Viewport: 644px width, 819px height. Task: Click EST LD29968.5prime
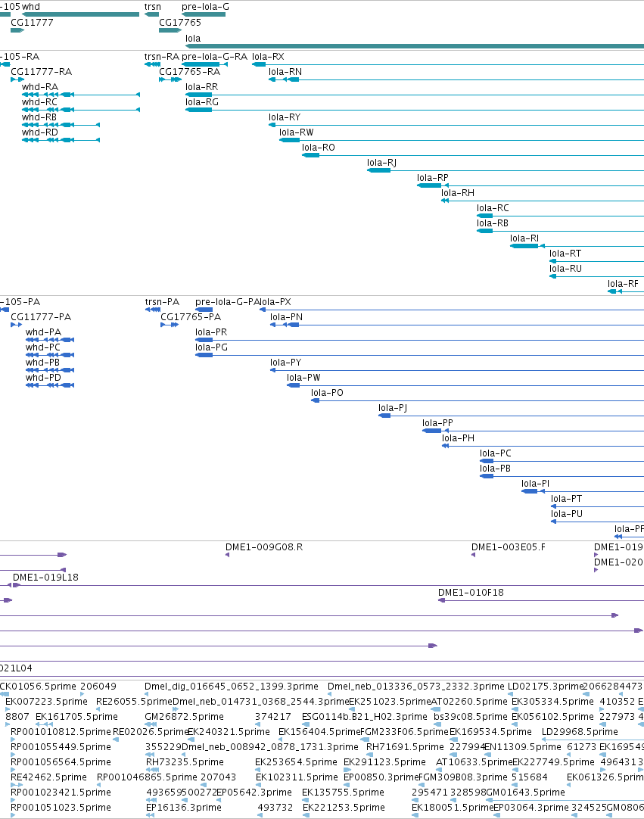pyautogui.click(x=580, y=732)
